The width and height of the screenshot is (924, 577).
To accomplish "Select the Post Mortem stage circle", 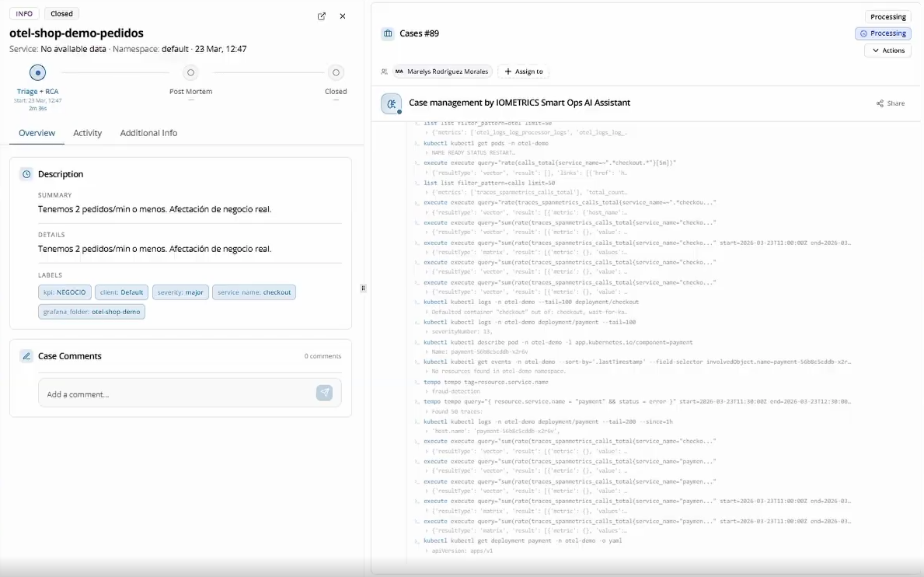I will pyautogui.click(x=191, y=73).
